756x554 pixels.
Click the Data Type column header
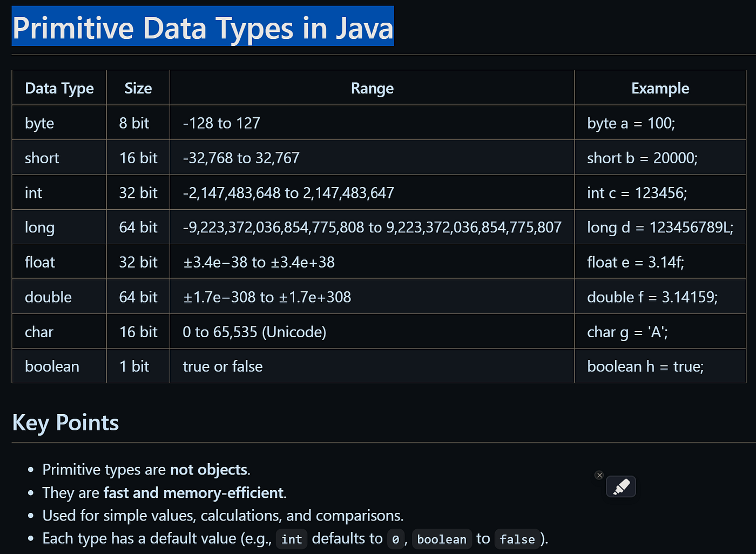[x=59, y=88]
